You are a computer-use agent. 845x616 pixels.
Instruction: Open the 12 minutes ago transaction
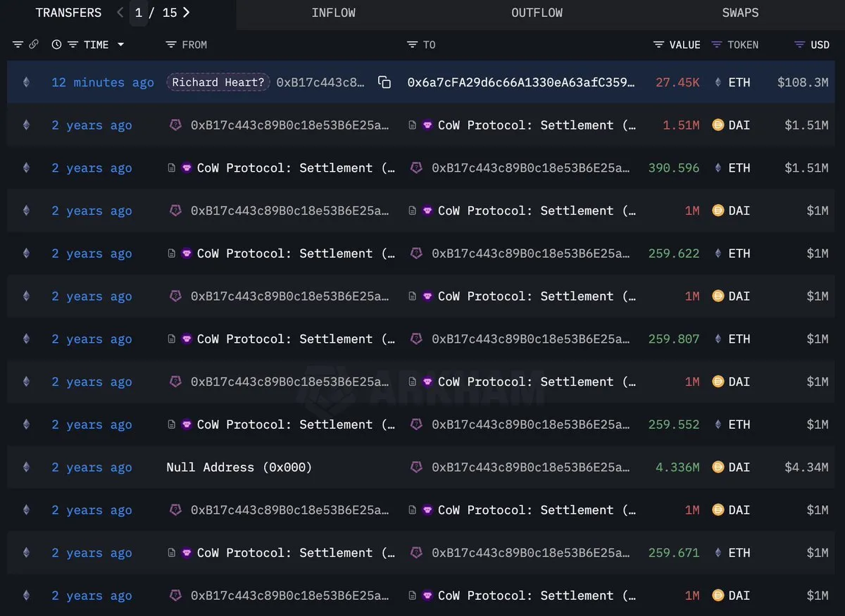pos(102,82)
